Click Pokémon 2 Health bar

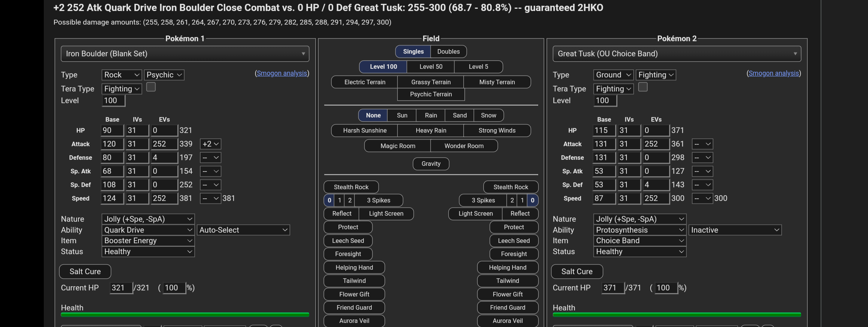click(677, 315)
